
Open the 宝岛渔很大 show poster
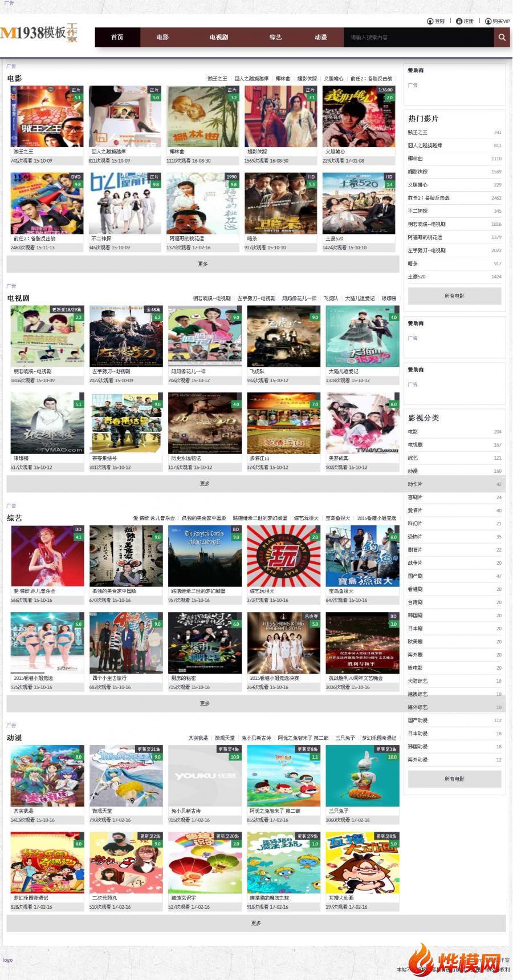pos(363,556)
